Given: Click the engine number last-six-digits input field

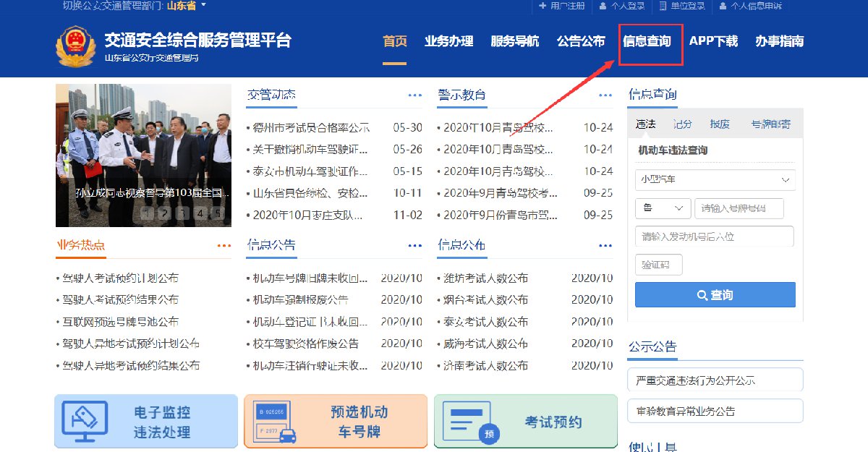Looking at the screenshot, I should [x=714, y=236].
